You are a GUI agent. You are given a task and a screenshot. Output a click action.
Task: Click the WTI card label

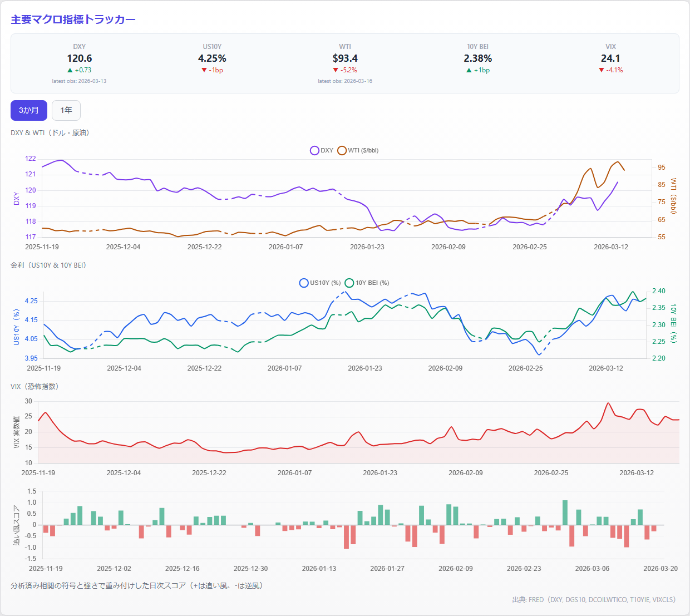345,47
